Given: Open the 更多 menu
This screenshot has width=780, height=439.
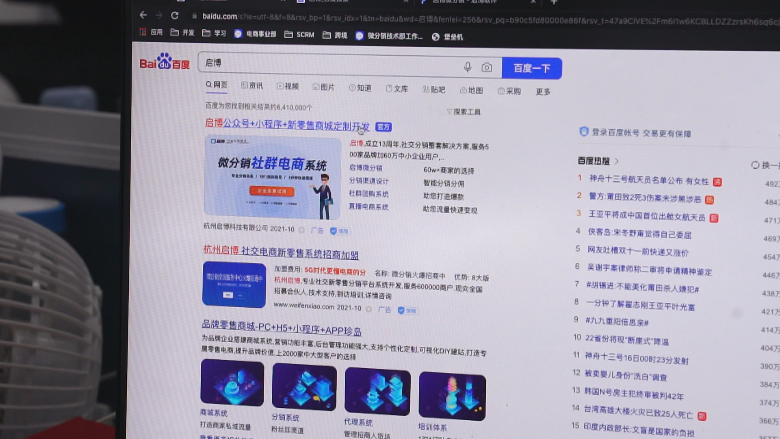Looking at the screenshot, I should point(543,92).
